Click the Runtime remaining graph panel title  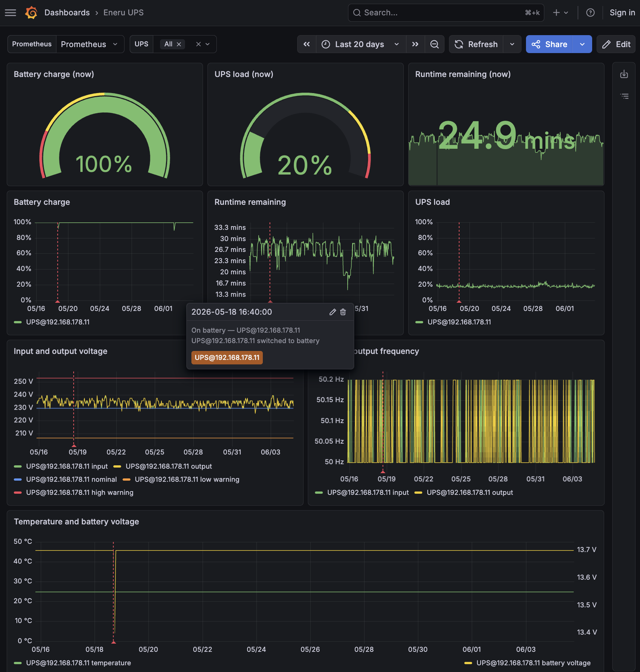(250, 202)
